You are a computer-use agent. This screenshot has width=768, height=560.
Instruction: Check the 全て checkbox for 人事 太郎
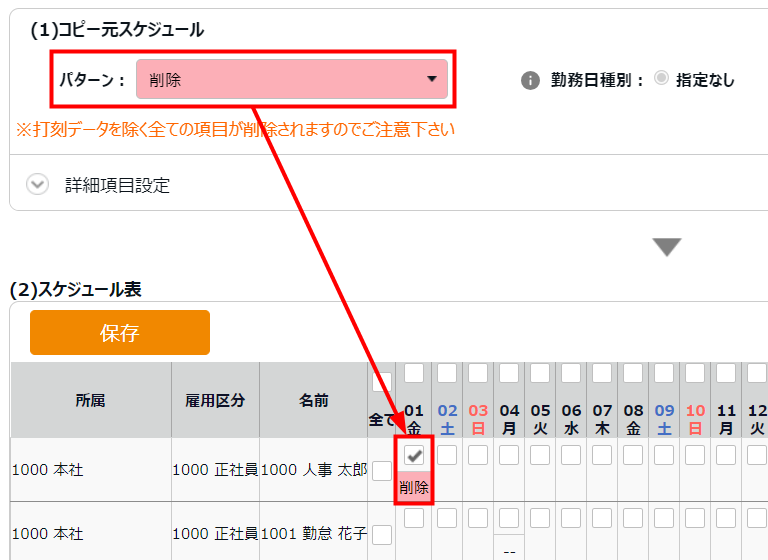tap(382, 470)
